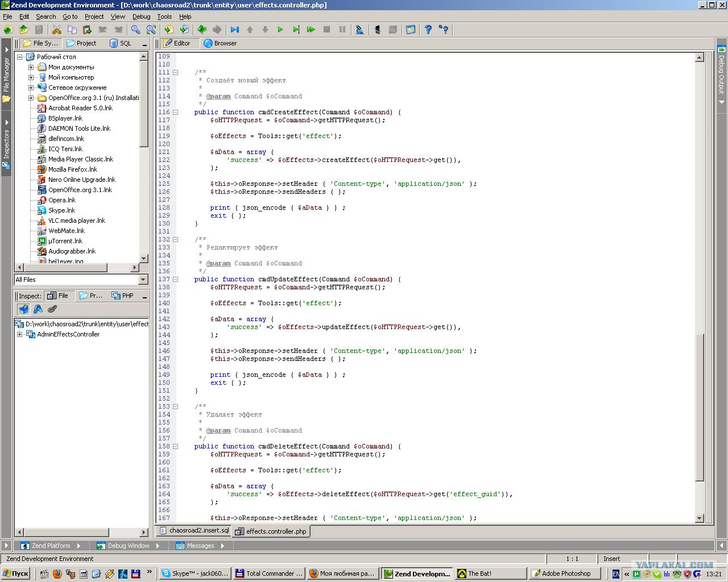Open the Project menu

[x=94, y=16]
